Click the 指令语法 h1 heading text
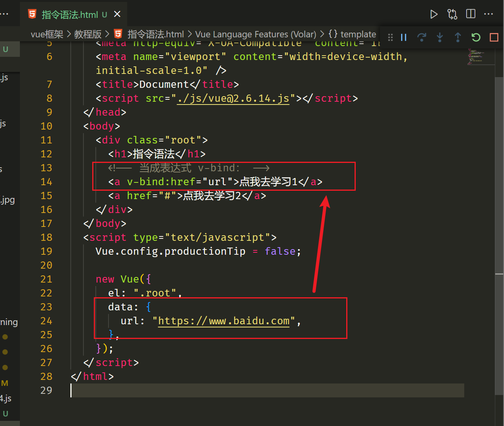The width and height of the screenshot is (504, 426). [153, 154]
